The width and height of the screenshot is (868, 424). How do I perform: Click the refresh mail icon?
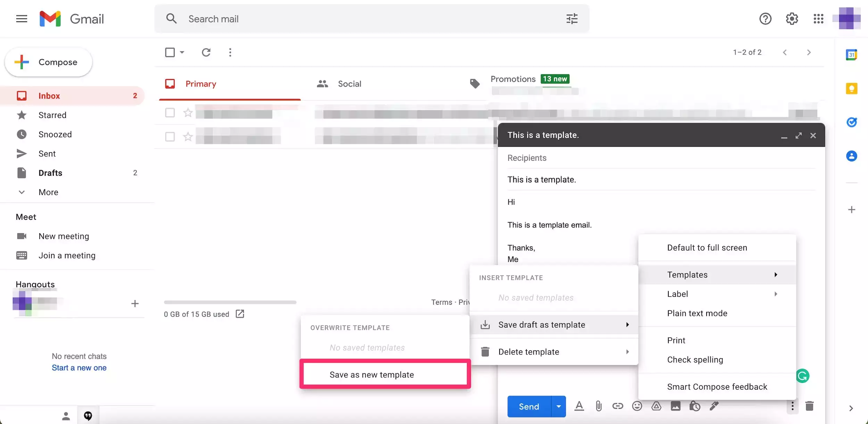(206, 52)
